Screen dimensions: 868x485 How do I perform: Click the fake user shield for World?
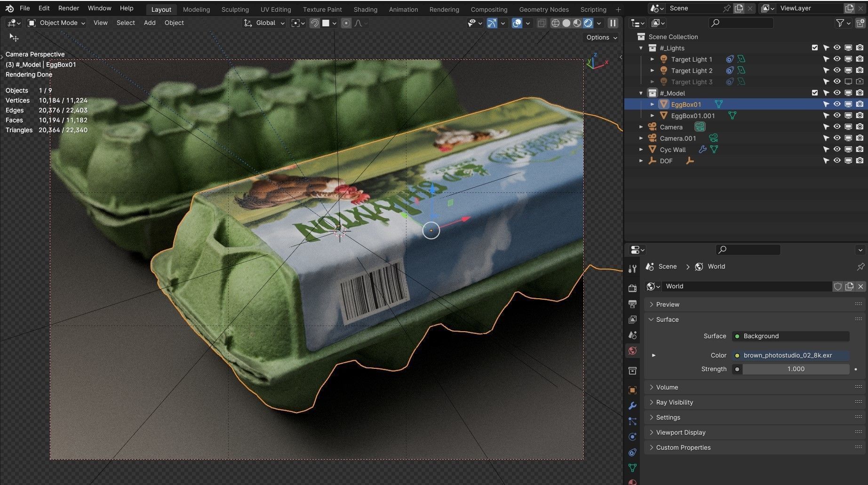[838, 286]
